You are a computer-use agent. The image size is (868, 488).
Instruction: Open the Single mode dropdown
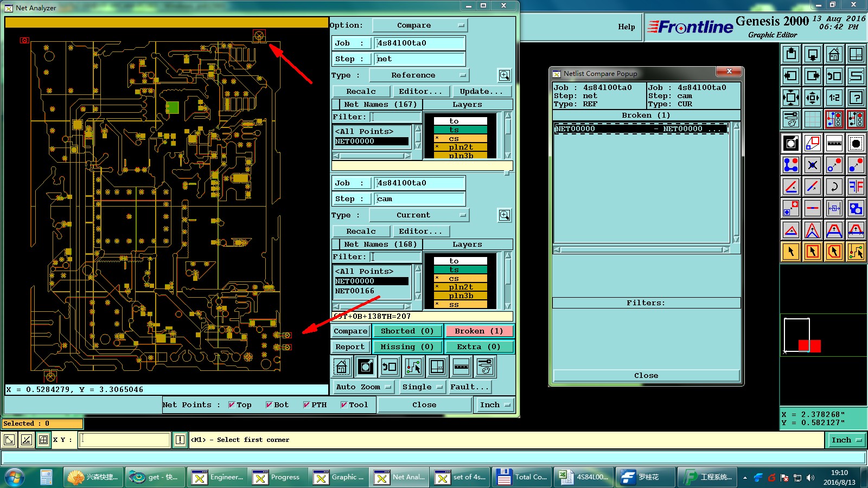(x=422, y=387)
